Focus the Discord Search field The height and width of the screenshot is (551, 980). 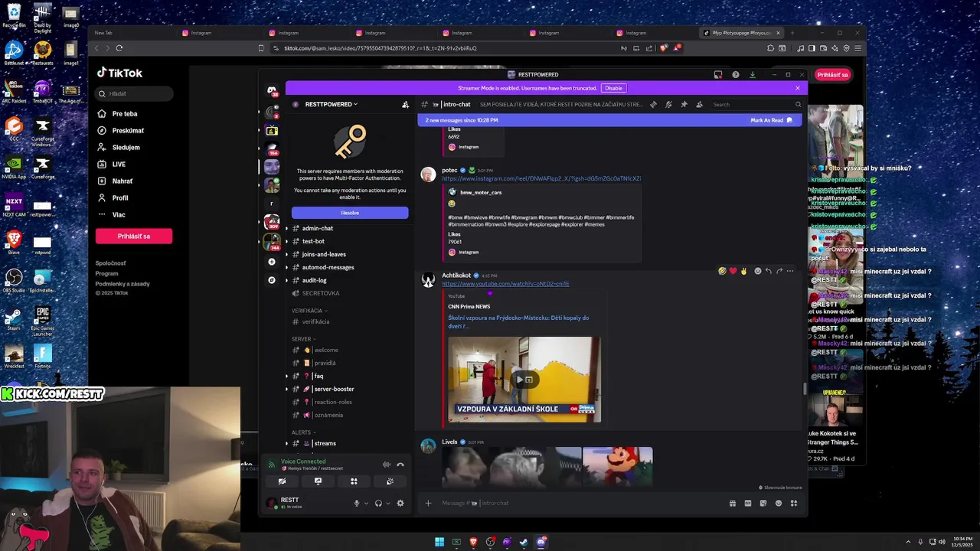pos(756,104)
